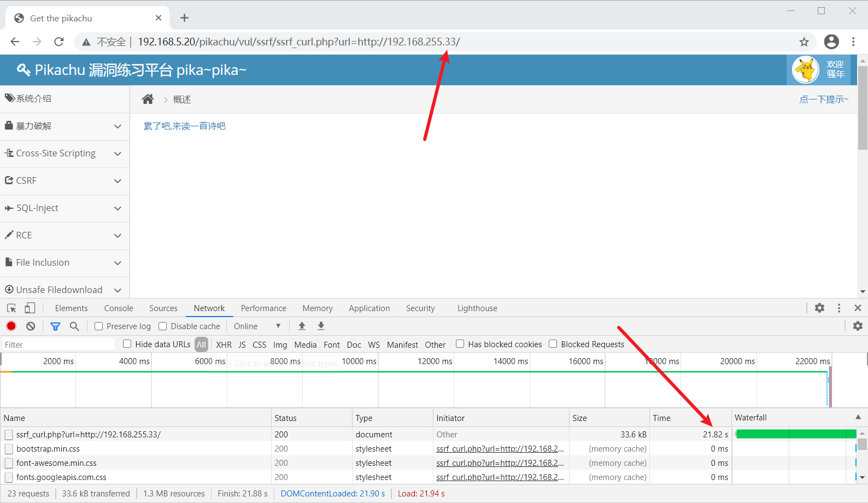
Task: Select the All filter type
Action: click(x=201, y=344)
